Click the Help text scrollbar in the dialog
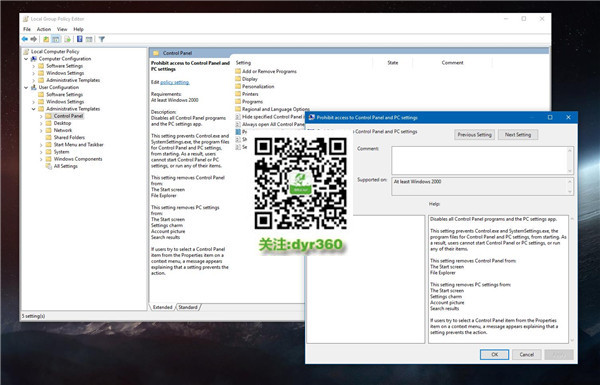The width and height of the screenshot is (600, 385). pyautogui.click(x=572, y=279)
